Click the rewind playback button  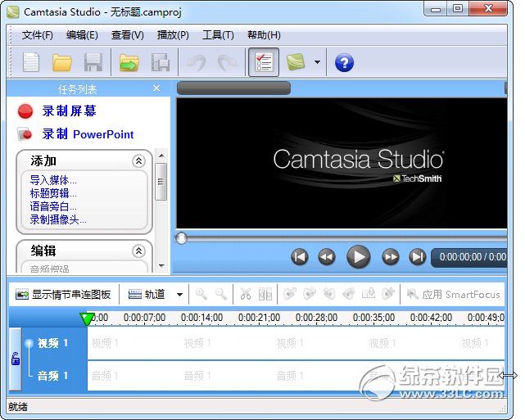click(327, 257)
